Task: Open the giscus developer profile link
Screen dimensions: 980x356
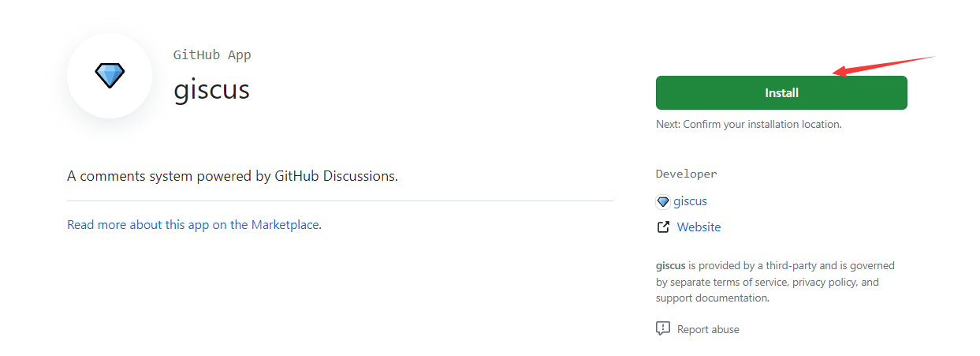Action: click(x=690, y=201)
